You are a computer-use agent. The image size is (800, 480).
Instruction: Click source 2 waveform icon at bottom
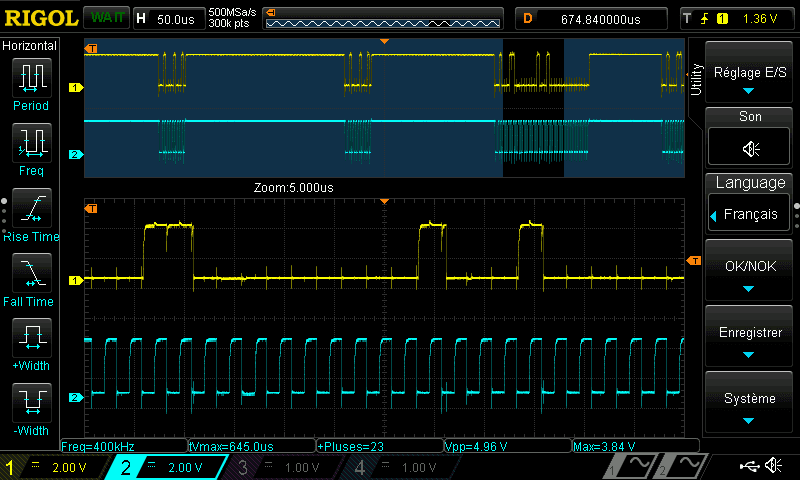(683, 466)
